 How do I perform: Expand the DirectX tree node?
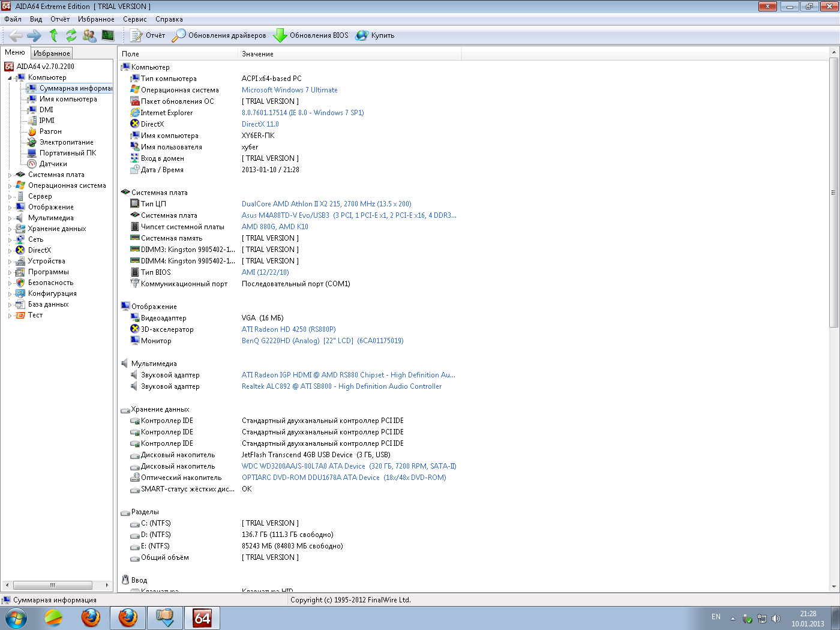tap(10, 251)
